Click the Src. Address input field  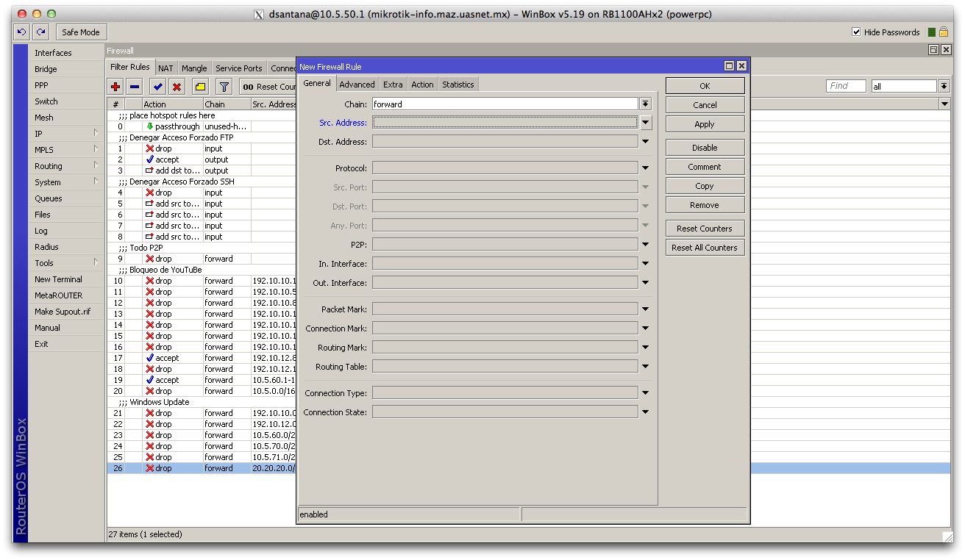[x=505, y=123]
